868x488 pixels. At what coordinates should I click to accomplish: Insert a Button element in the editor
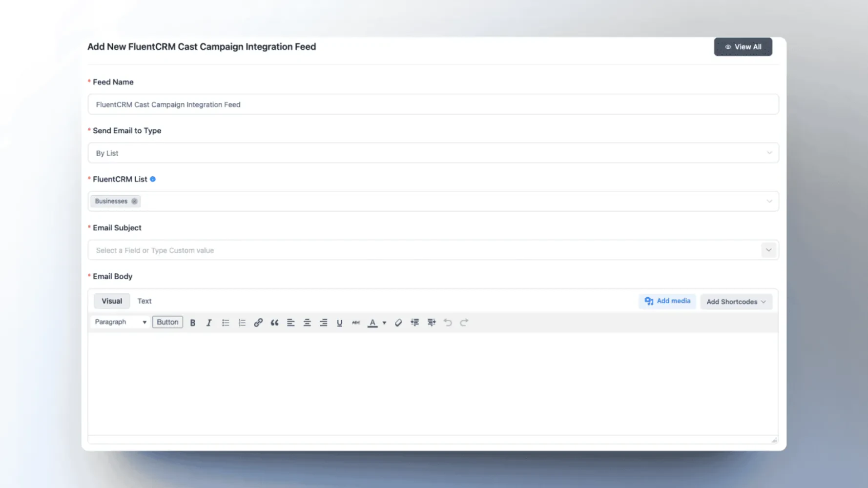tap(167, 322)
